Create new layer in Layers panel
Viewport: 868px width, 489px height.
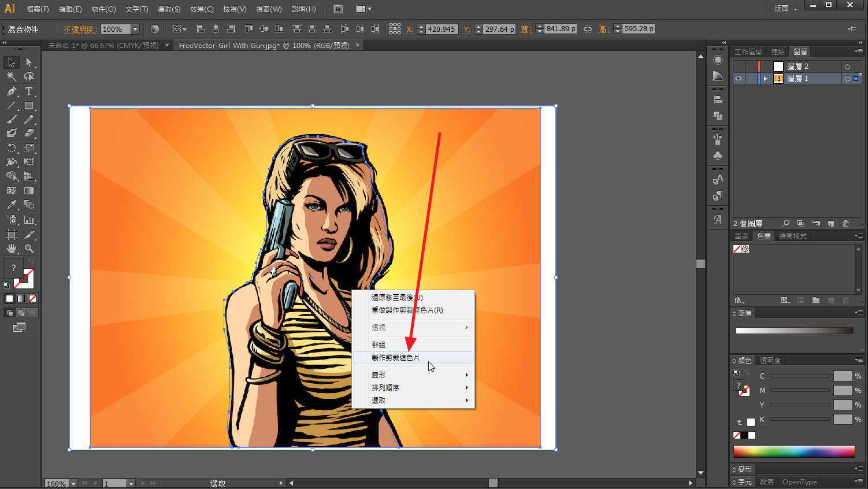click(x=830, y=223)
